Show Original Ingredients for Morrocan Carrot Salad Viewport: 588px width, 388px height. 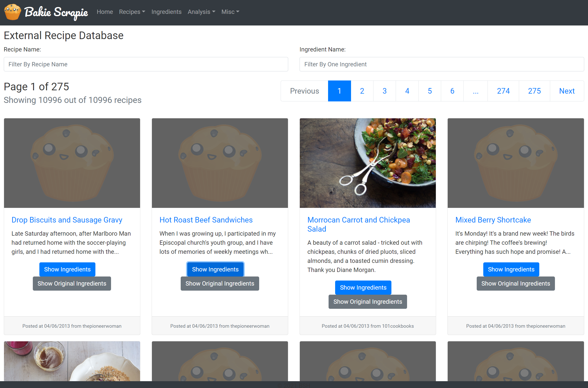[x=367, y=302]
